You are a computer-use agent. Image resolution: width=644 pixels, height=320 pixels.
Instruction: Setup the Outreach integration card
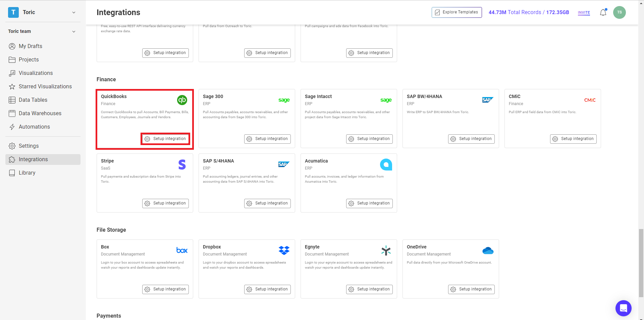pos(267,53)
